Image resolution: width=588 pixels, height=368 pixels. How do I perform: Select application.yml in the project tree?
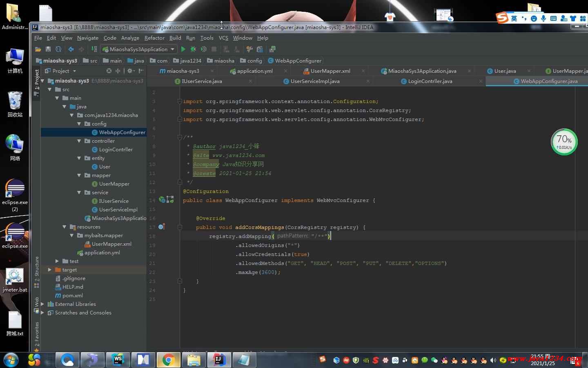coord(102,252)
